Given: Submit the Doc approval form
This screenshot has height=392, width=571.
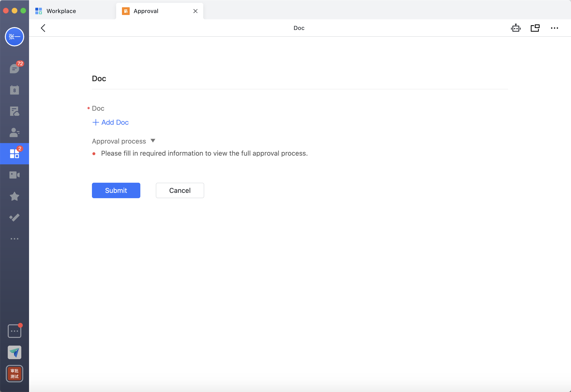Looking at the screenshot, I should click(x=116, y=190).
